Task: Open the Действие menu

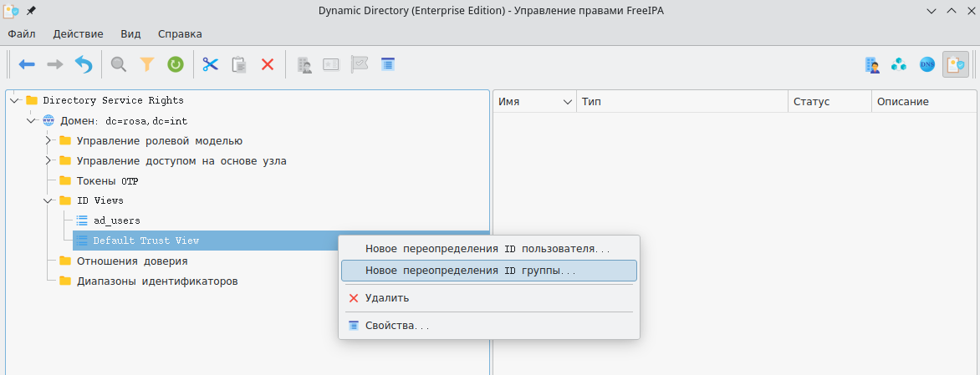Action: pyautogui.click(x=78, y=34)
